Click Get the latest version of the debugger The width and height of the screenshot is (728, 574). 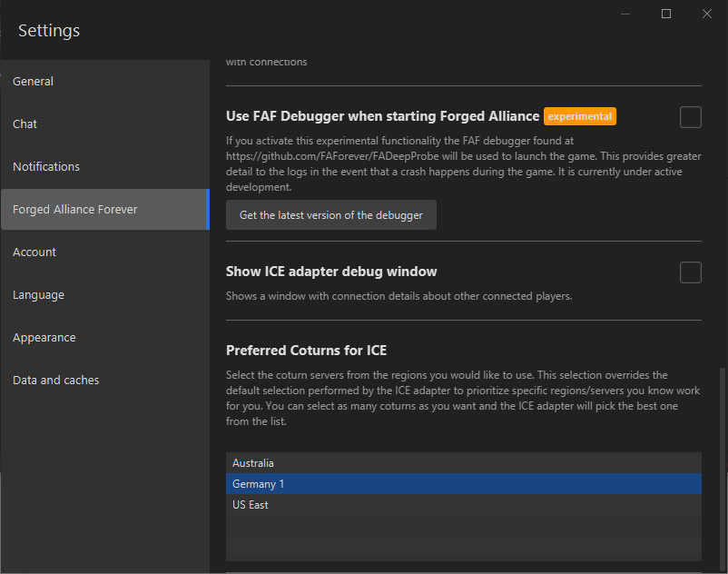[331, 215]
